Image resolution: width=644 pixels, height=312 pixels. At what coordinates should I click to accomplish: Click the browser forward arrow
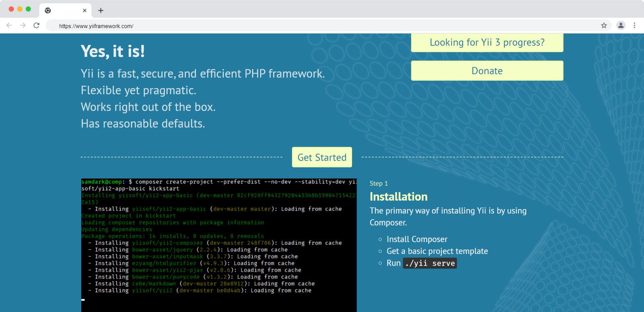click(23, 25)
